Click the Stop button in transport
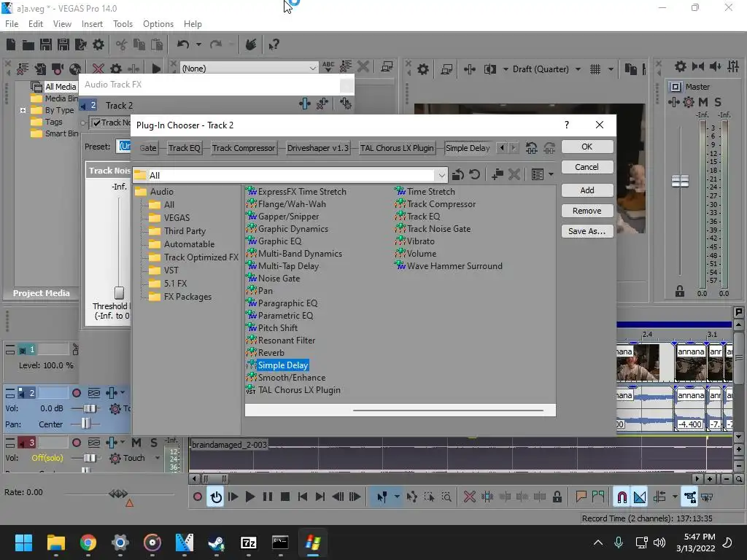The image size is (747, 560). (285, 497)
